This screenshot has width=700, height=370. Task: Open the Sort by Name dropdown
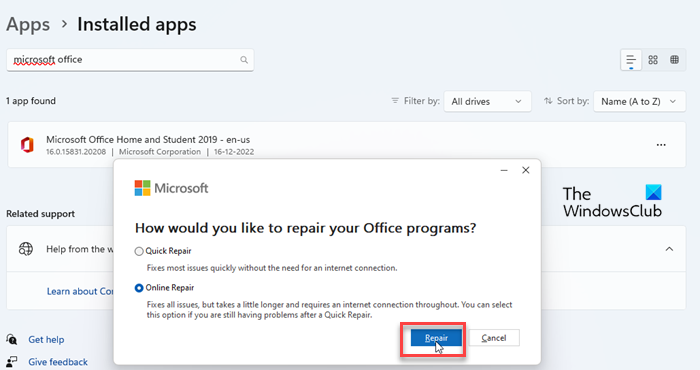639,101
